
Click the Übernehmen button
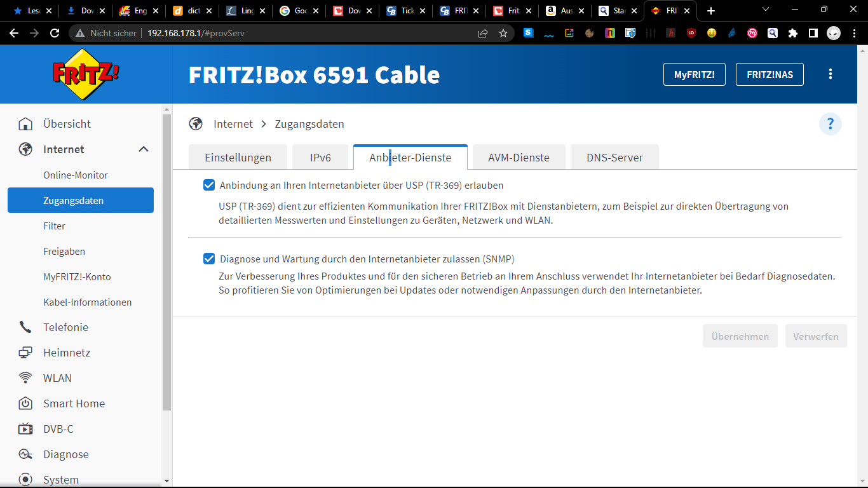point(740,336)
